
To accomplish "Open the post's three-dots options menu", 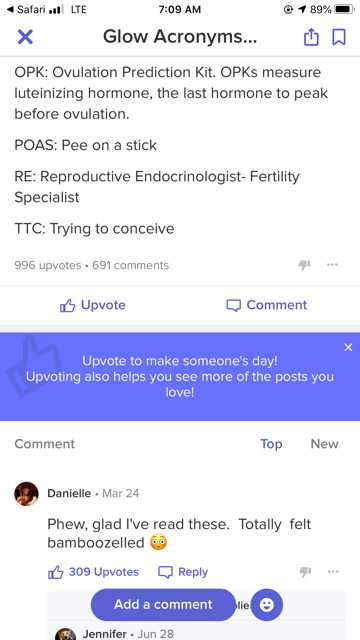I will coord(332,265).
